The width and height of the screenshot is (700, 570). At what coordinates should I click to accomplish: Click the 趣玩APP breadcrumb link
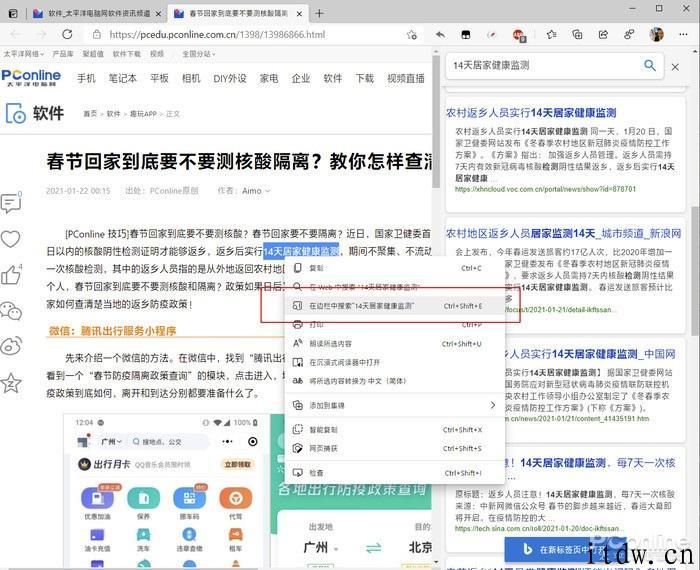pyautogui.click(x=143, y=114)
